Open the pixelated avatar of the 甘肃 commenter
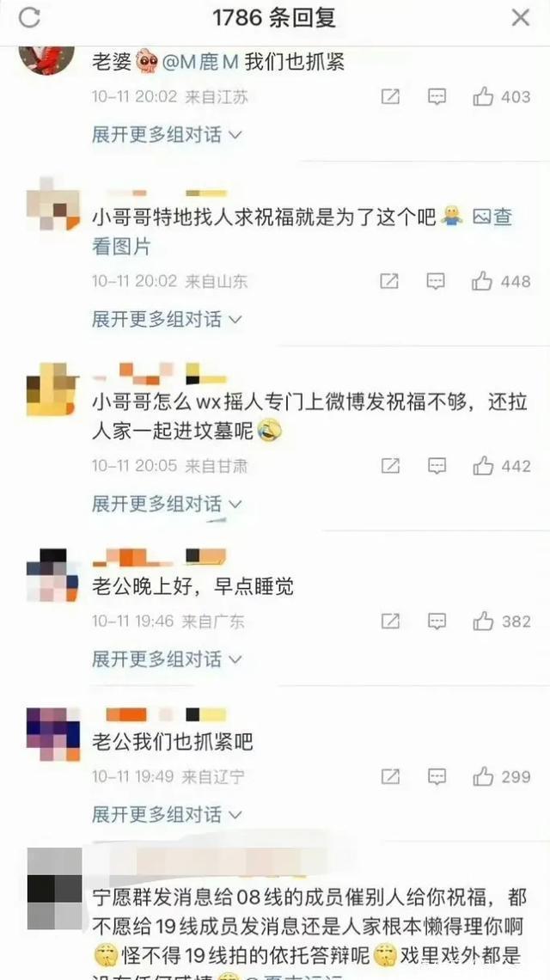550x980 pixels. [x=52, y=389]
